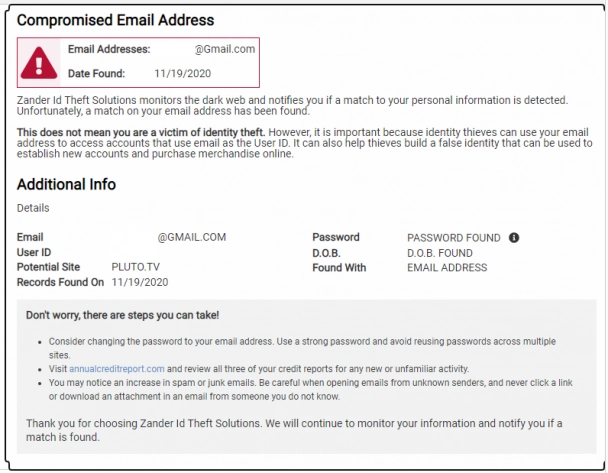
Task: Click the Date Found 11/19/2020 value
Action: [x=183, y=74]
